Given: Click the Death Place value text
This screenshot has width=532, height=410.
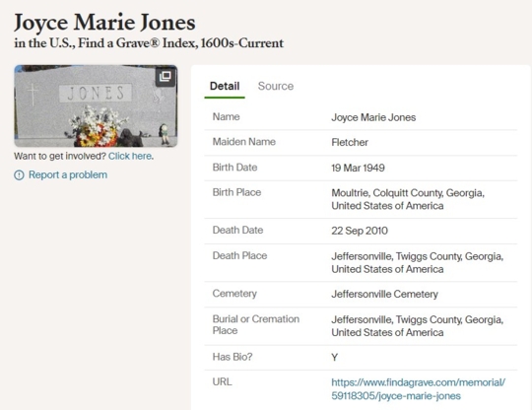Looking at the screenshot, I should pyautogui.click(x=418, y=262).
